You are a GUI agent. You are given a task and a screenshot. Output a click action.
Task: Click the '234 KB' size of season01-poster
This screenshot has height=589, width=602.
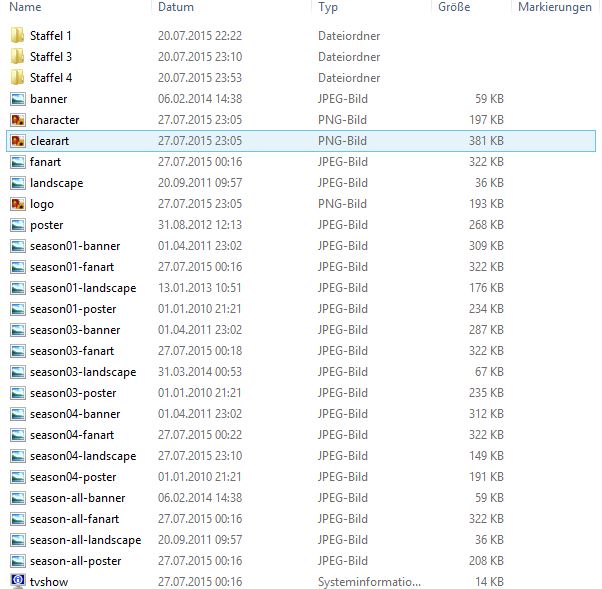[x=486, y=309]
